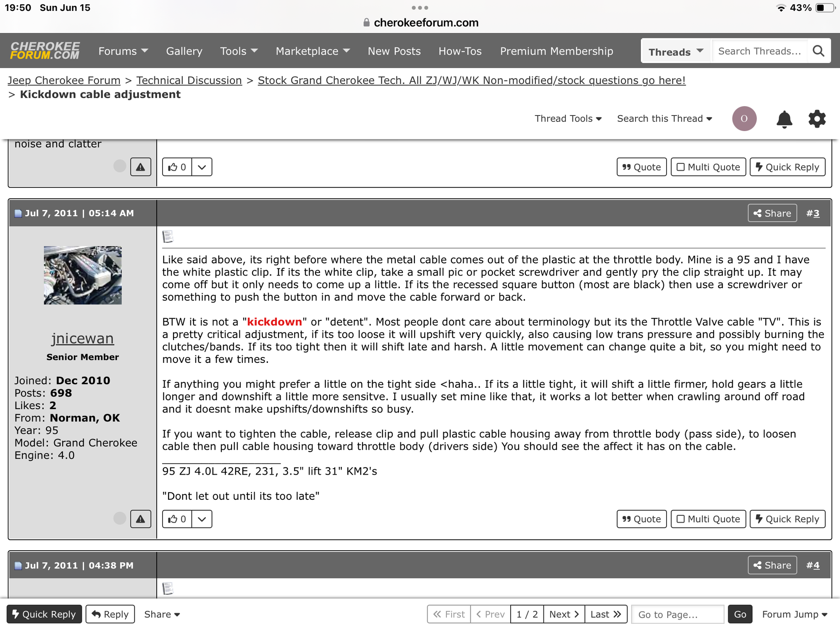Click the Cherokee Forum logo
This screenshot has width=840, height=630.
pyautogui.click(x=45, y=51)
